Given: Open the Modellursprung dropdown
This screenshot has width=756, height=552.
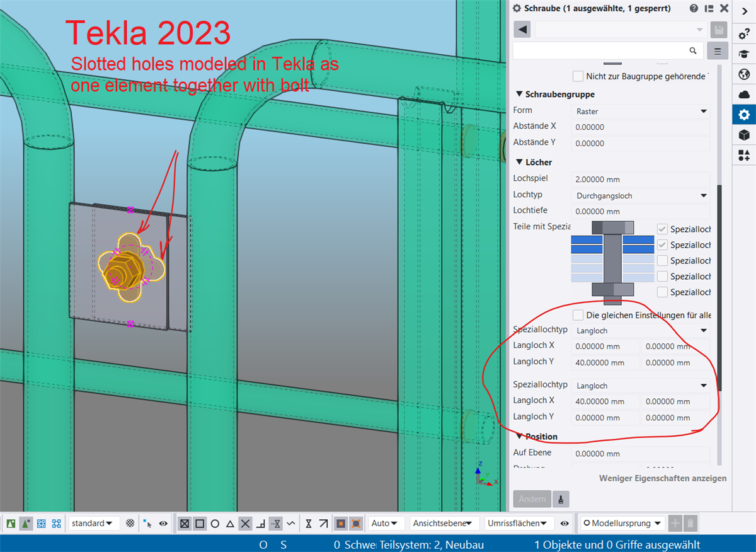Looking at the screenshot, I should (x=622, y=523).
